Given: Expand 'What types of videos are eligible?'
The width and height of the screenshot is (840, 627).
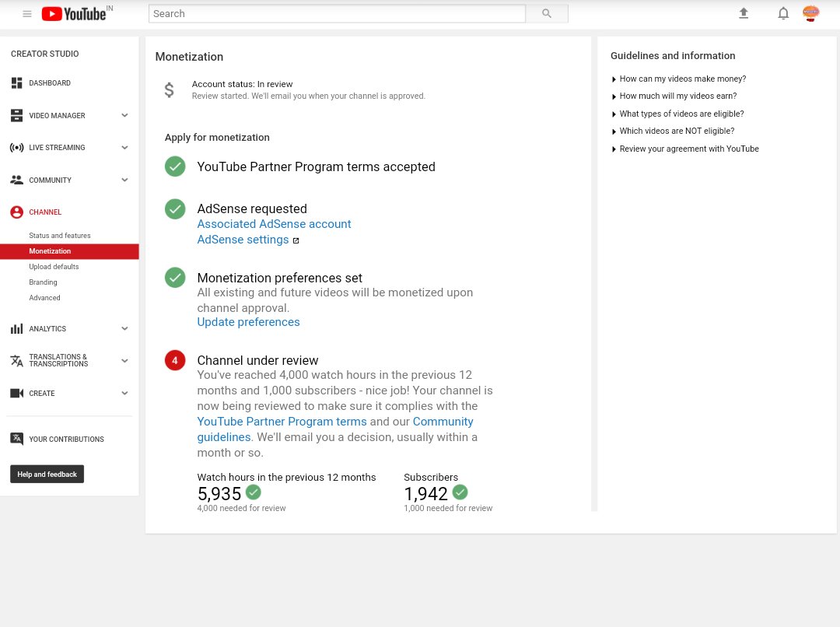Looking at the screenshot, I should pos(677,114).
